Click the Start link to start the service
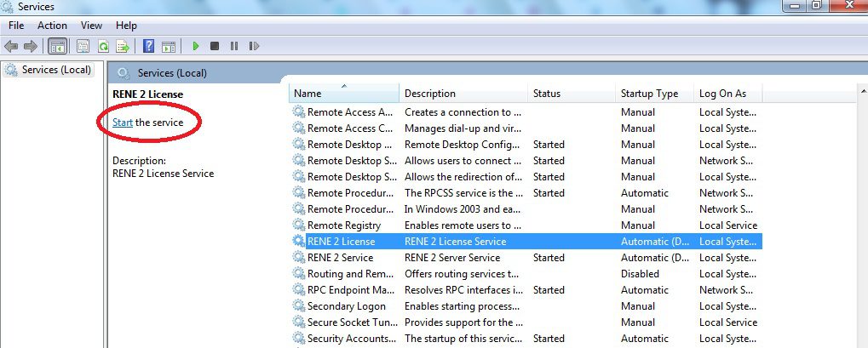 pos(123,123)
